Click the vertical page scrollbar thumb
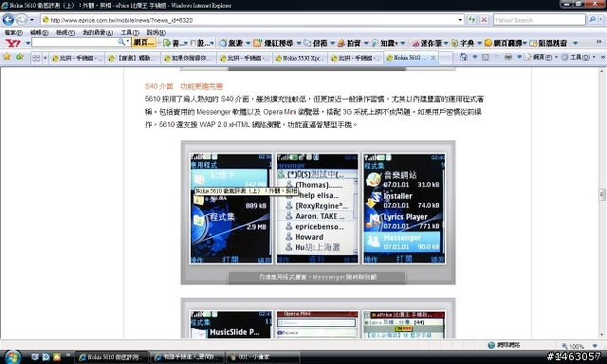 602,194
